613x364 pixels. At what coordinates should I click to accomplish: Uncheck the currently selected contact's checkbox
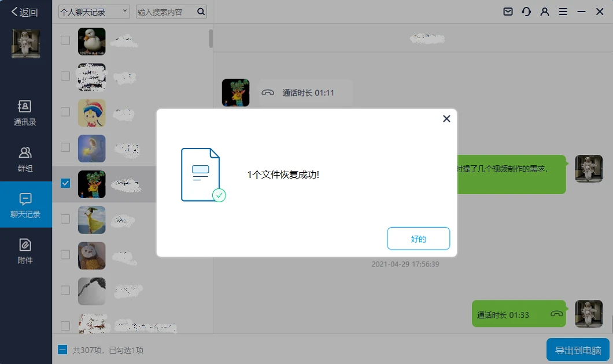65,184
